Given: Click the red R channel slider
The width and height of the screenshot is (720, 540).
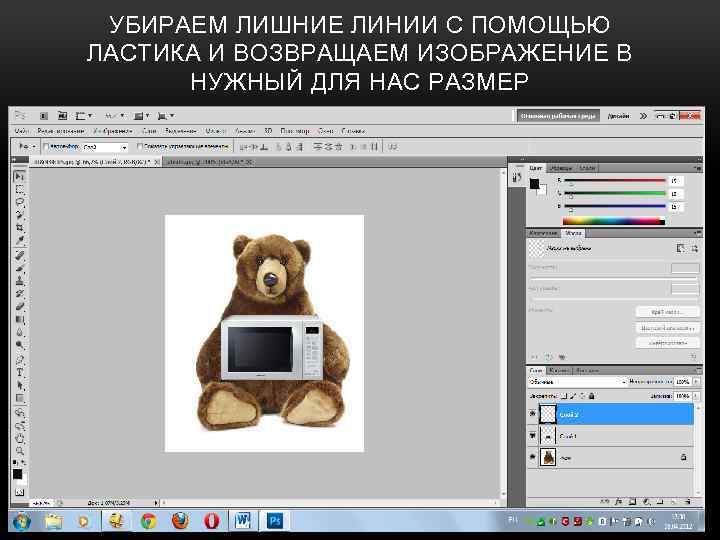Looking at the screenshot, I should pyautogui.click(x=615, y=180).
